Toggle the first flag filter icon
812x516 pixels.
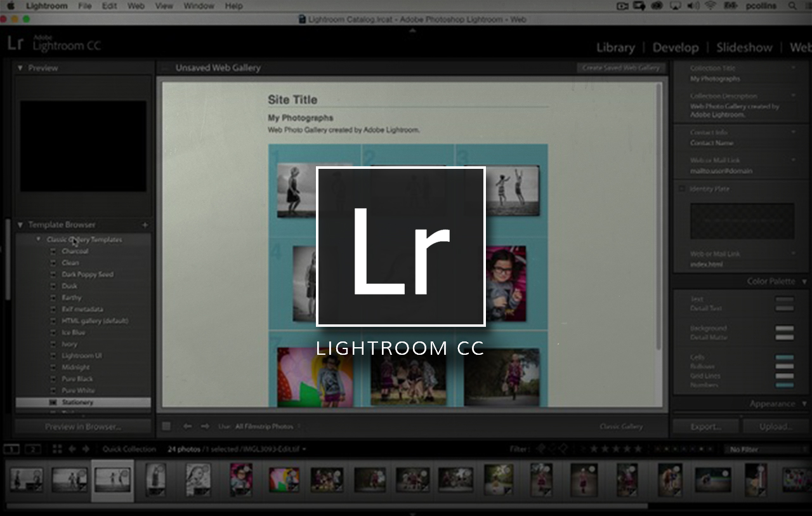(540, 449)
